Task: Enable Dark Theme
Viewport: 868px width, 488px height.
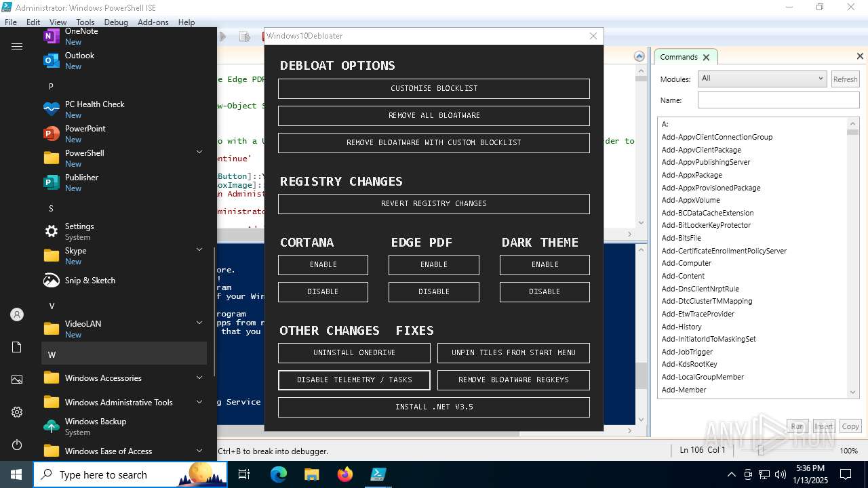Action: (545, 265)
